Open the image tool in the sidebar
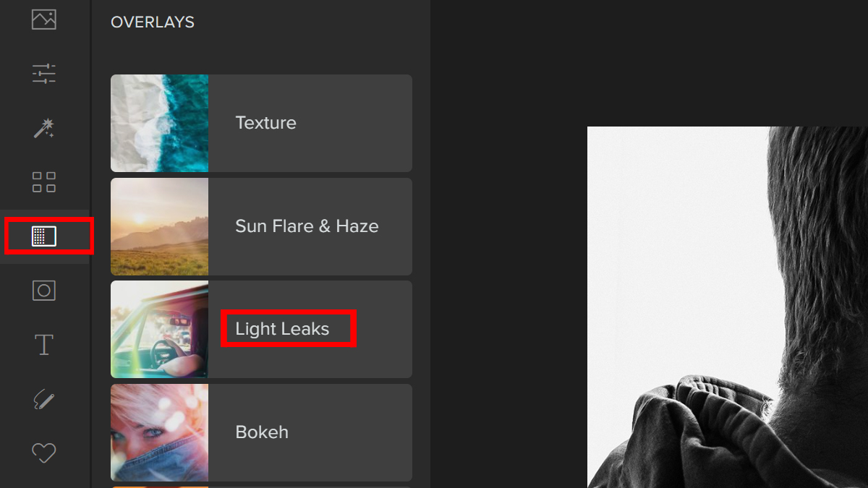 (x=44, y=20)
